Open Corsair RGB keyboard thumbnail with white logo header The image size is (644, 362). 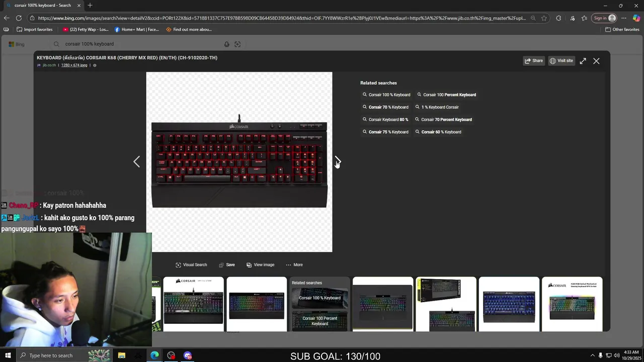coord(193,304)
